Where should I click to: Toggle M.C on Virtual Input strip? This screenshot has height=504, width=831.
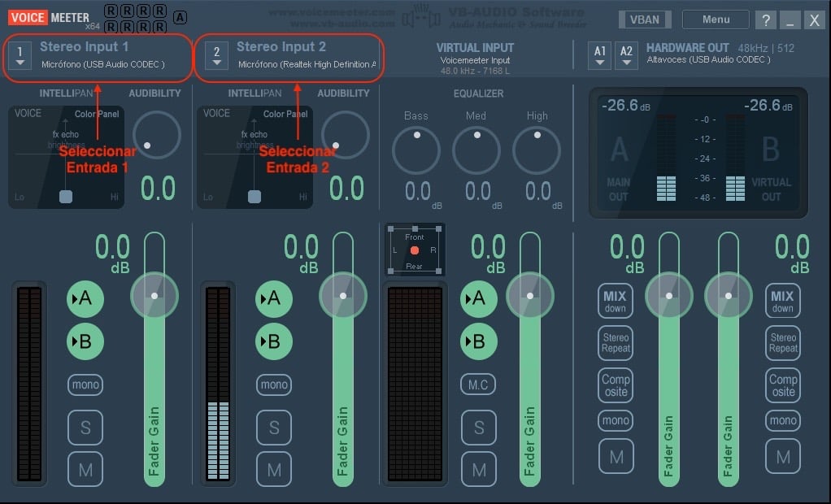pos(479,385)
